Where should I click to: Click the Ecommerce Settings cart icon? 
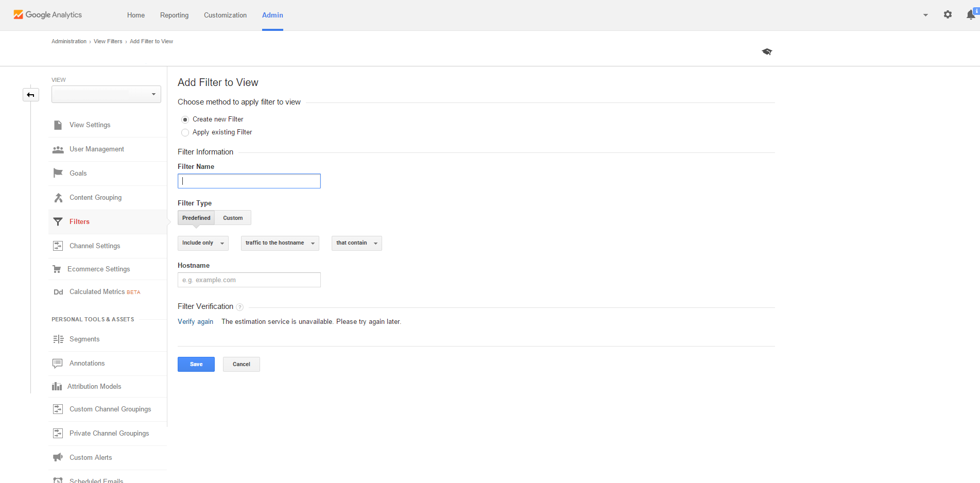[57, 269]
